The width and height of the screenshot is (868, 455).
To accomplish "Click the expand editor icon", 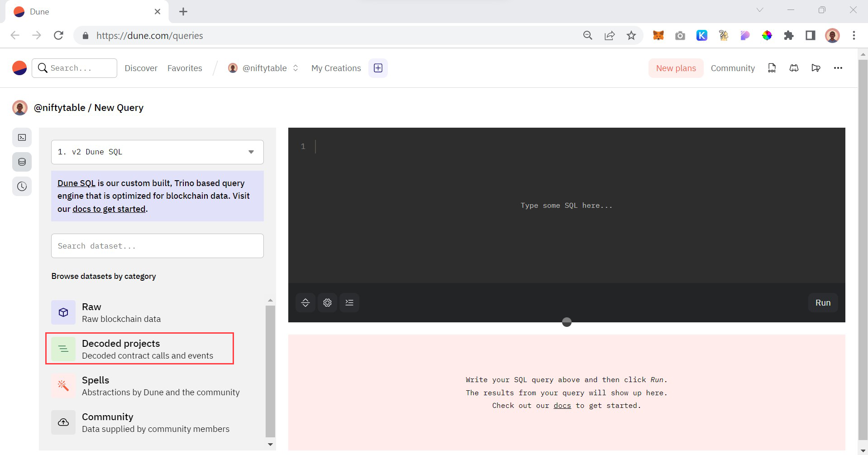I will (305, 303).
